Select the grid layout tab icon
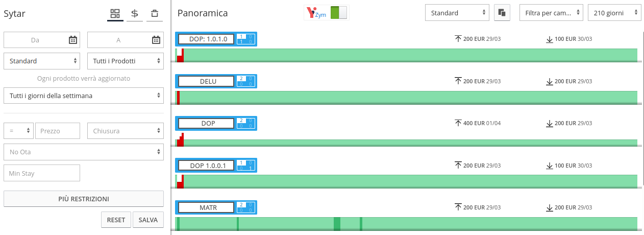 tap(115, 13)
